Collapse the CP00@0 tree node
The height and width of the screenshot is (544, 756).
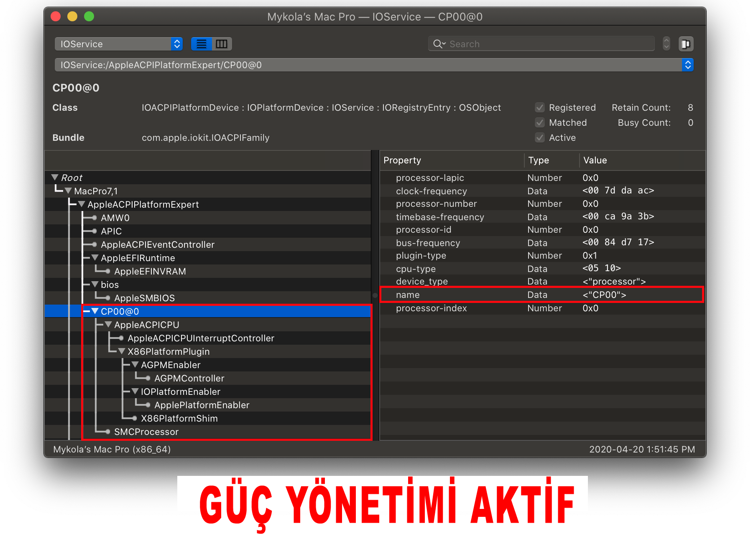[x=95, y=311]
